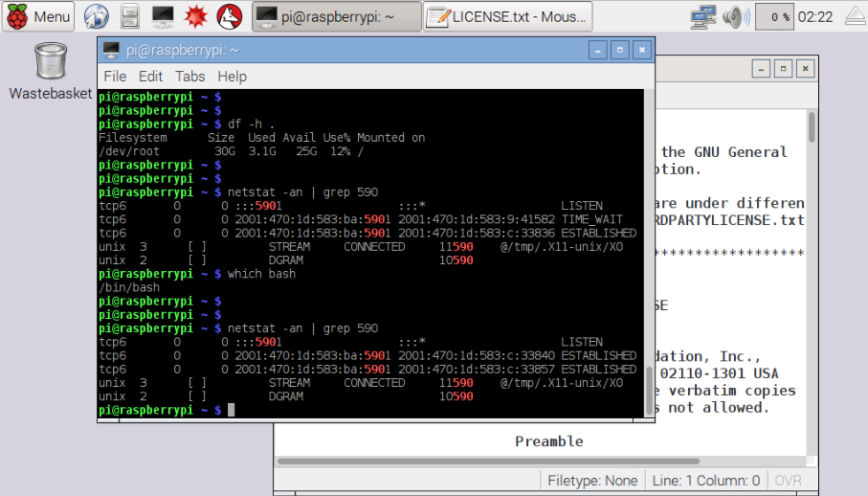The image size is (868, 496).
Task: Minimize the terminal window
Action: click(597, 50)
